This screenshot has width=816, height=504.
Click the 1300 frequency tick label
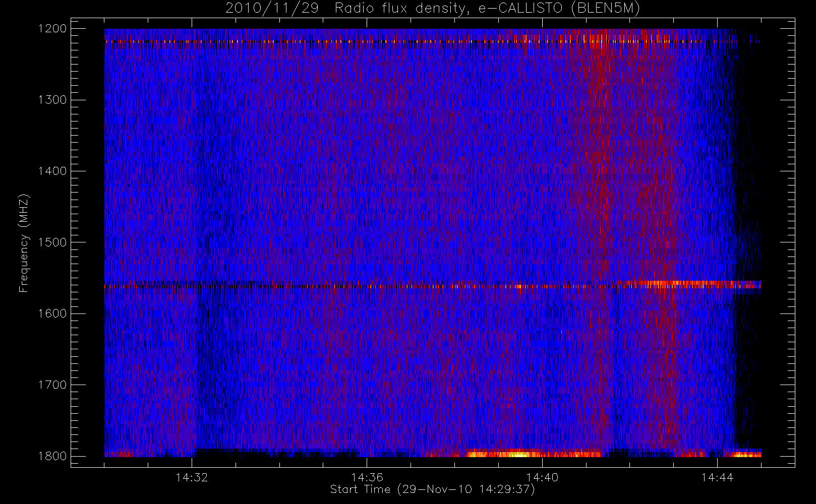[x=52, y=100]
